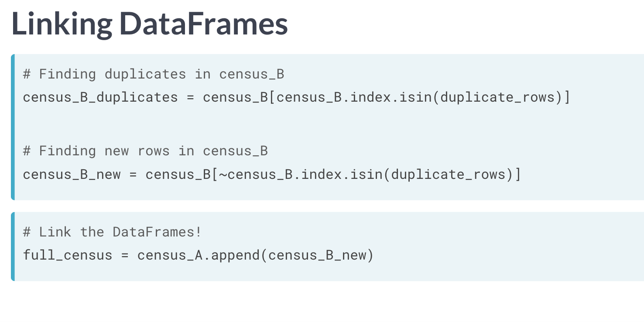Click the blue left border of second code block
The width and height of the screenshot is (644, 322).
coord(13,246)
